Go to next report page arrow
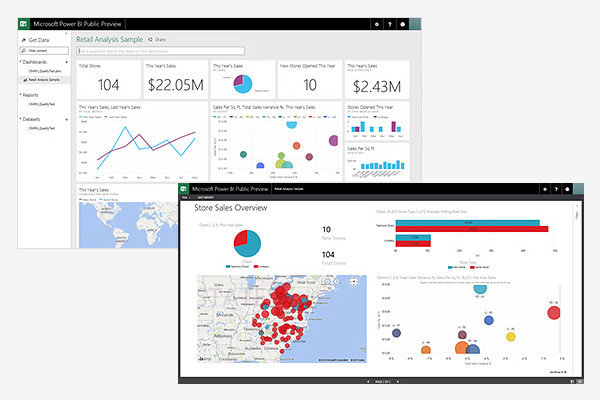 (x=398, y=382)
